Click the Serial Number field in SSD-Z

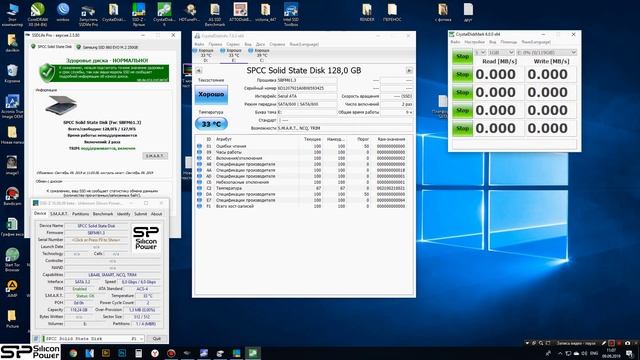click(x=96, y=240)
